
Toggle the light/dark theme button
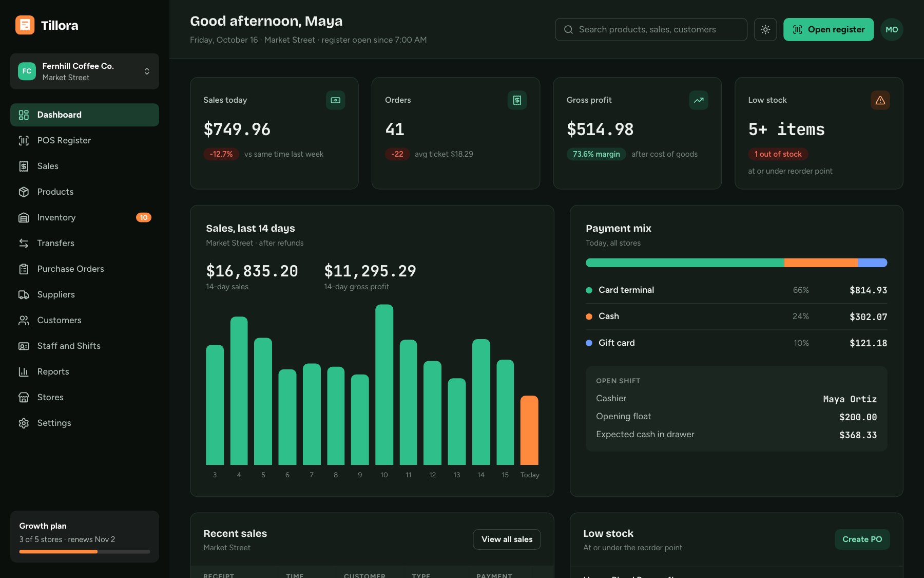(765, 29)
